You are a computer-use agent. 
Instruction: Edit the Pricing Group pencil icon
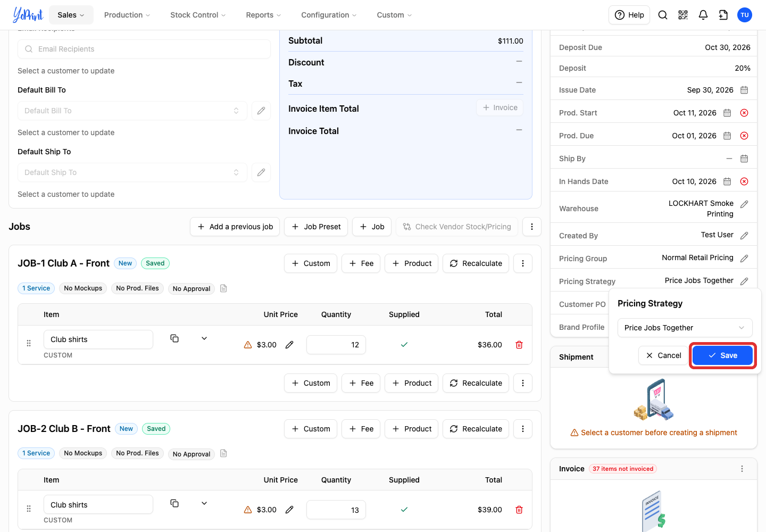tap(744, 259)
